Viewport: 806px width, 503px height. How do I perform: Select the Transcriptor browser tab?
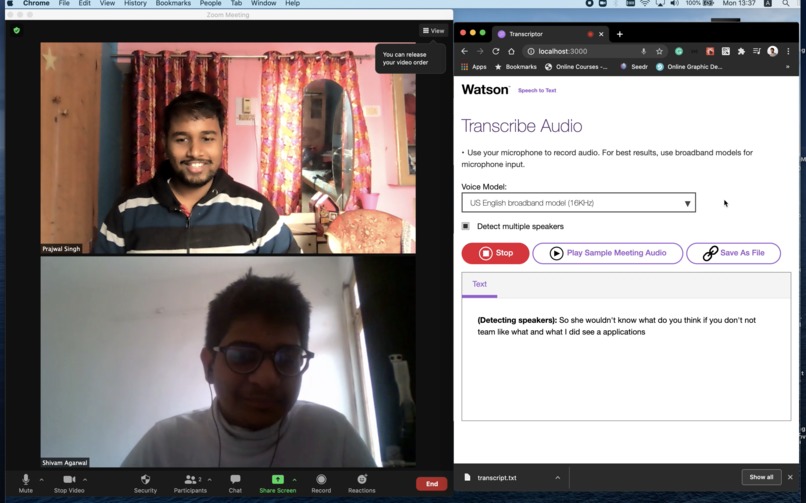545,34
